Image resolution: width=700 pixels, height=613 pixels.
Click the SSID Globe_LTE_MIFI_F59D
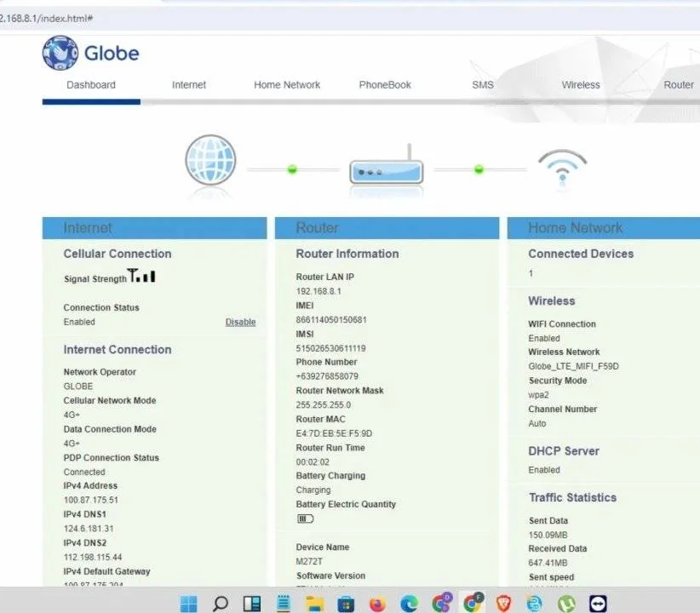point(574,366)
